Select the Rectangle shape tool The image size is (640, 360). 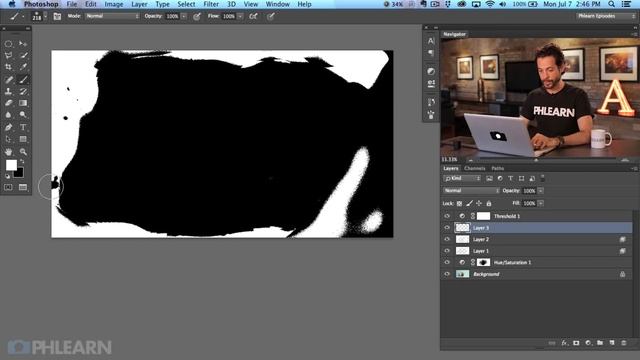[23, 140]
